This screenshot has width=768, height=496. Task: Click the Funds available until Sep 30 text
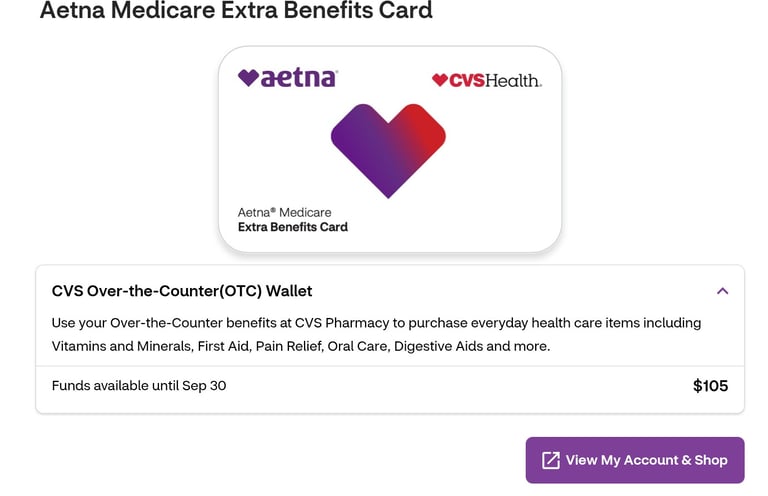pyautogui.click(x=139, y=386)
